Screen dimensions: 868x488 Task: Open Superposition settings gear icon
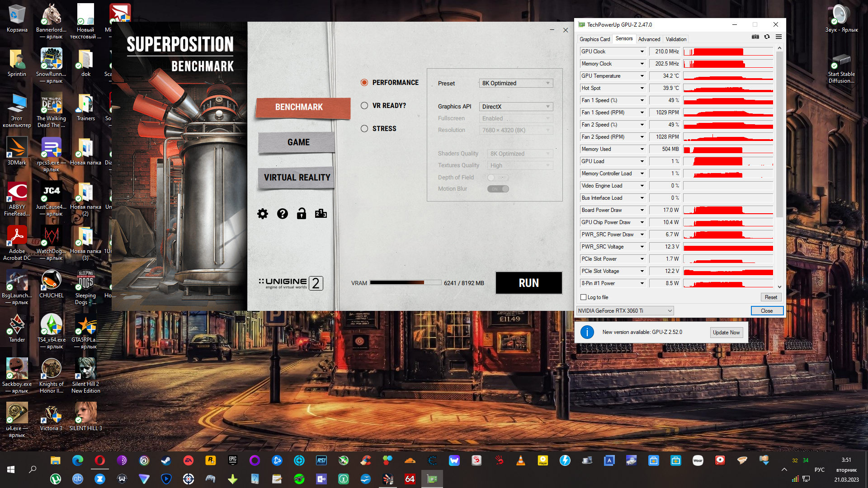pos(263,214)
